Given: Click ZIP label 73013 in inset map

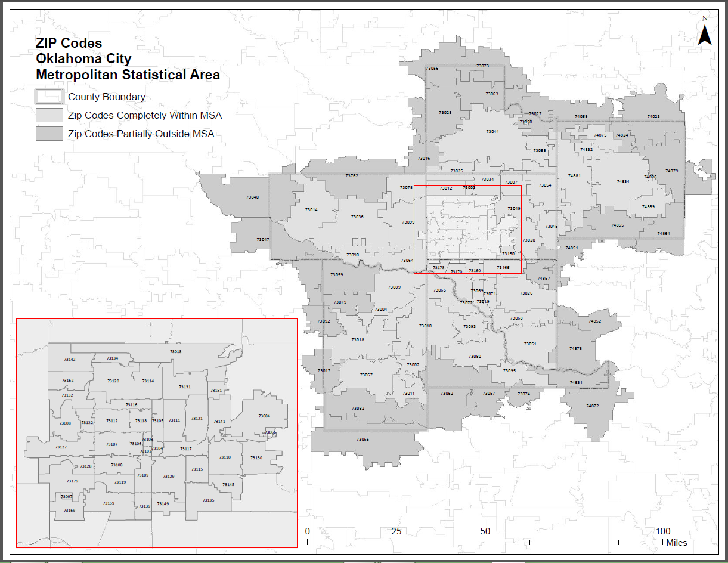Looking at the screenshot, I should click(x=177, y=351).
